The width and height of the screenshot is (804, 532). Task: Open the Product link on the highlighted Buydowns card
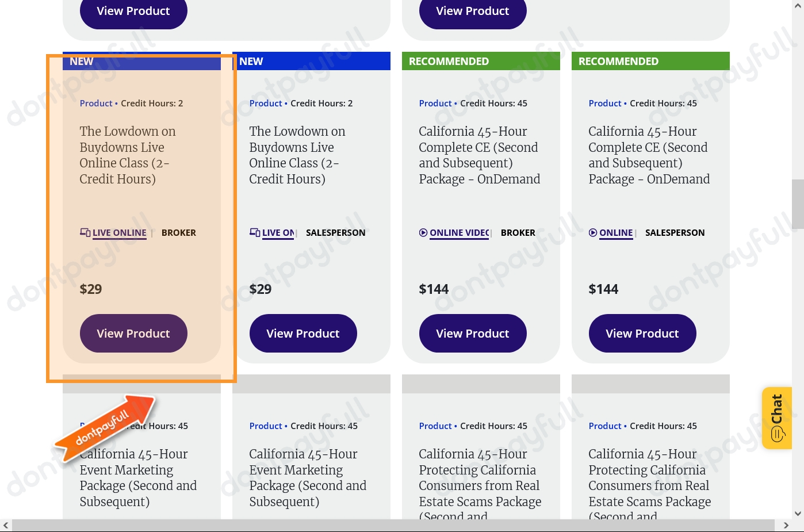coord(96,103)
